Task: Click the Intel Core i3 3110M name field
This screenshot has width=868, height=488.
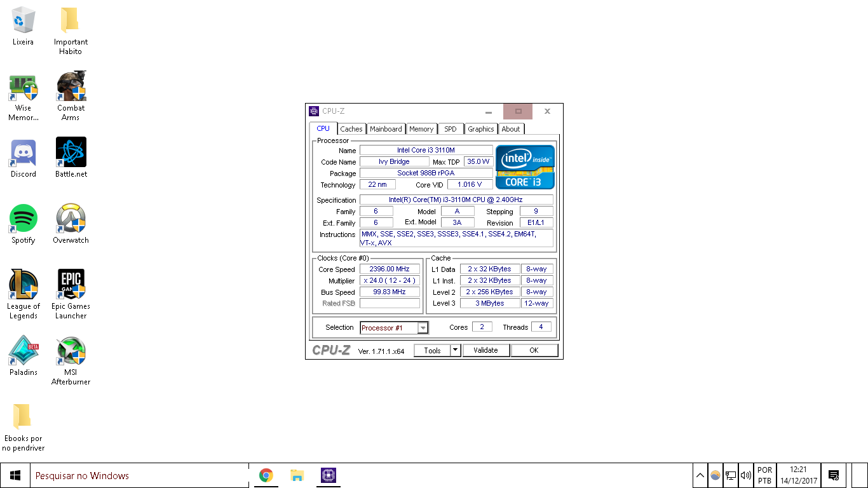Action: click(426, 150)
